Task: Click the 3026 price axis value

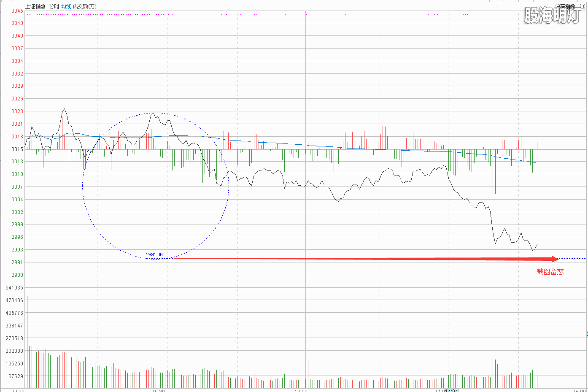Action: click(x=17, y=99)
